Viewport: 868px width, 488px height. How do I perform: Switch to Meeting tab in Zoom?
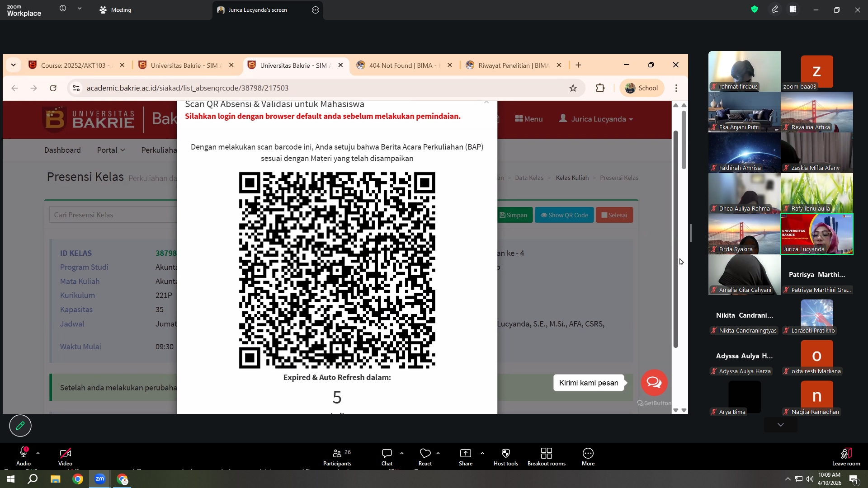pos(115,9)
